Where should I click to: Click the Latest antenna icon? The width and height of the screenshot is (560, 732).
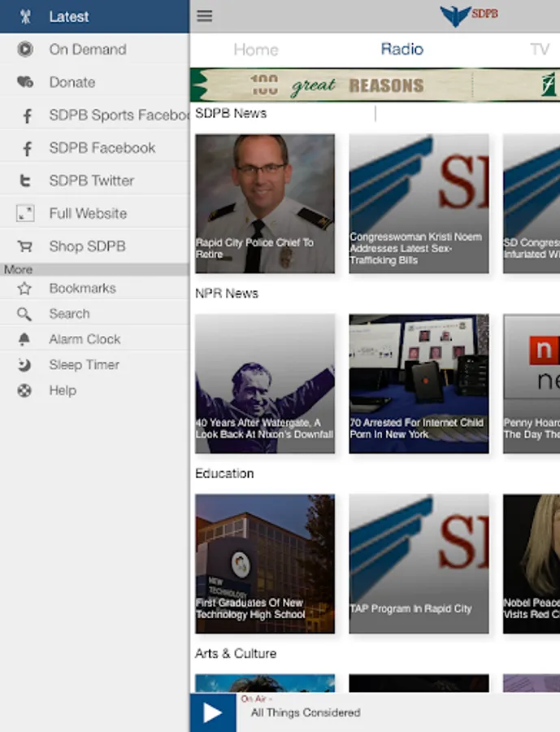tap(25, 17)
